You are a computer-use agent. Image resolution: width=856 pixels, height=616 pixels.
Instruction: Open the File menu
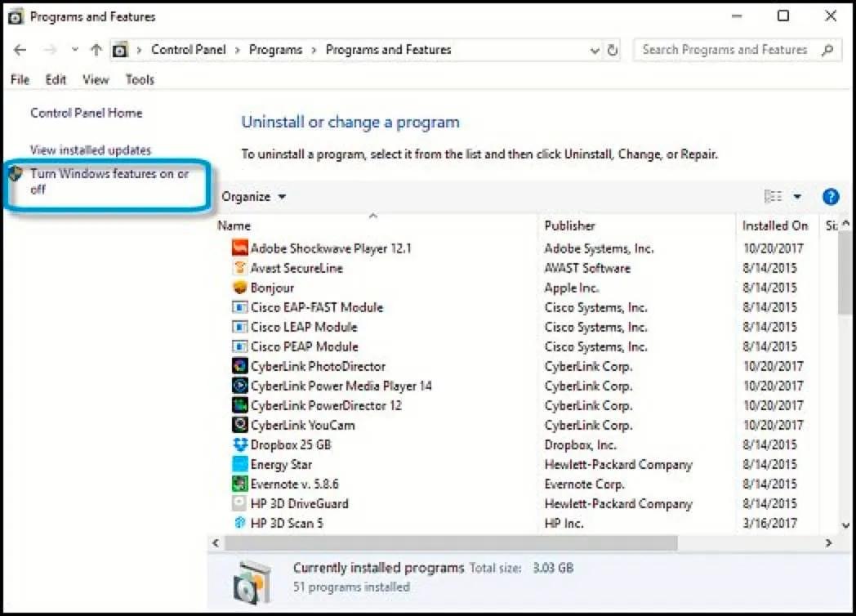coord(20,80)
